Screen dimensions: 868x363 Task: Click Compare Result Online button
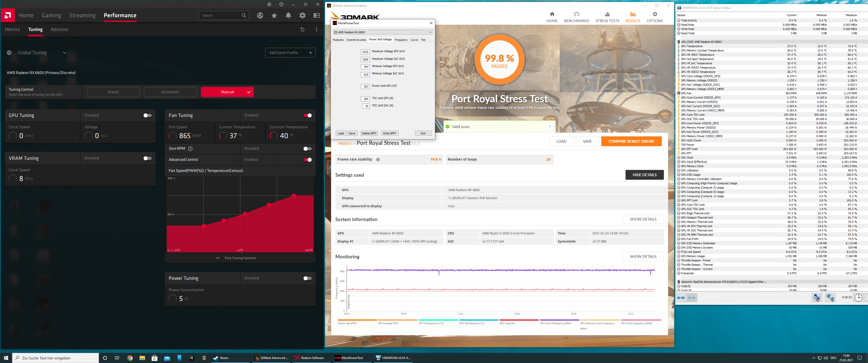coord(631,141)
